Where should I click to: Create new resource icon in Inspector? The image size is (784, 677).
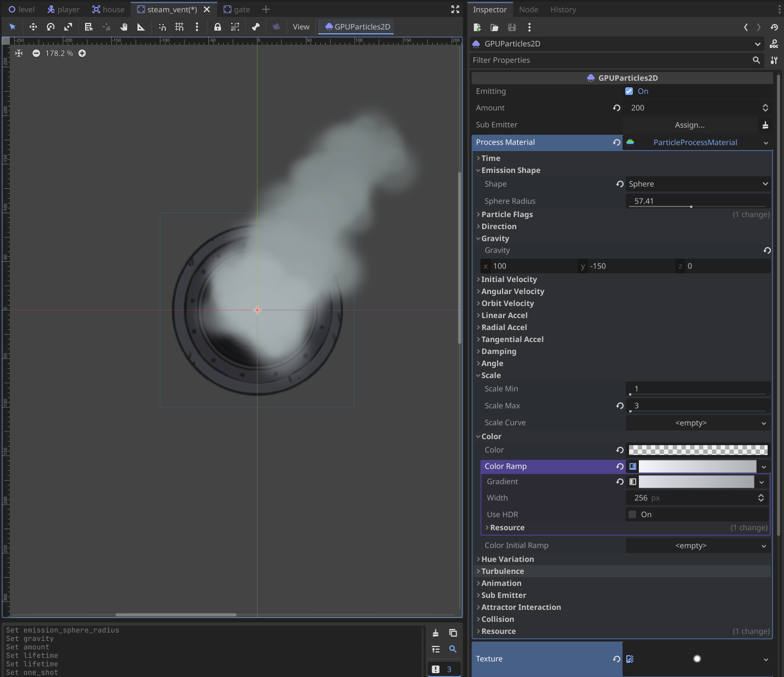click(x=477, y=27)
